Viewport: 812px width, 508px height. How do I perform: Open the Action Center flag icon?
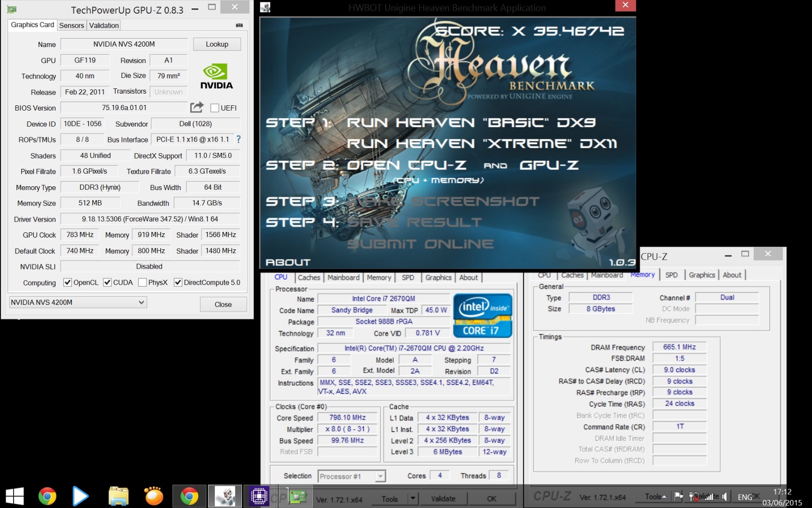coord(679,496)
